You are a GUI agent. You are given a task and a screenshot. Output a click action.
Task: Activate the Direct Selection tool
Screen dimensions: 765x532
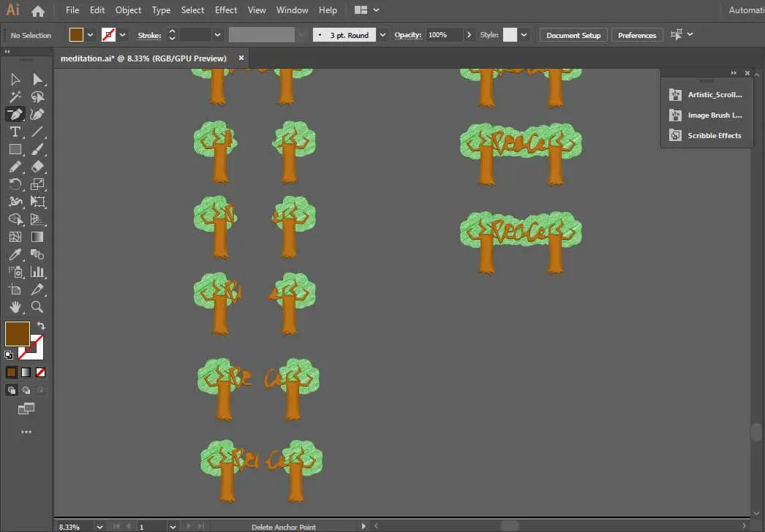point(38,79)
